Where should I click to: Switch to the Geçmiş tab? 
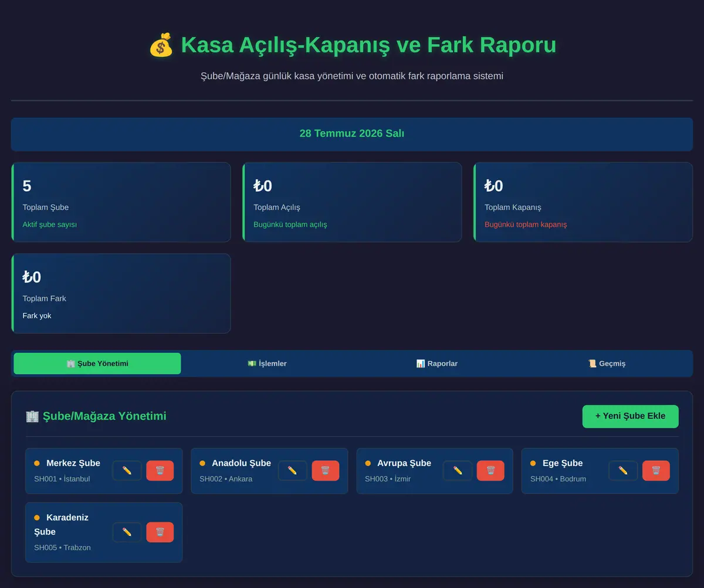pos(607,363)
